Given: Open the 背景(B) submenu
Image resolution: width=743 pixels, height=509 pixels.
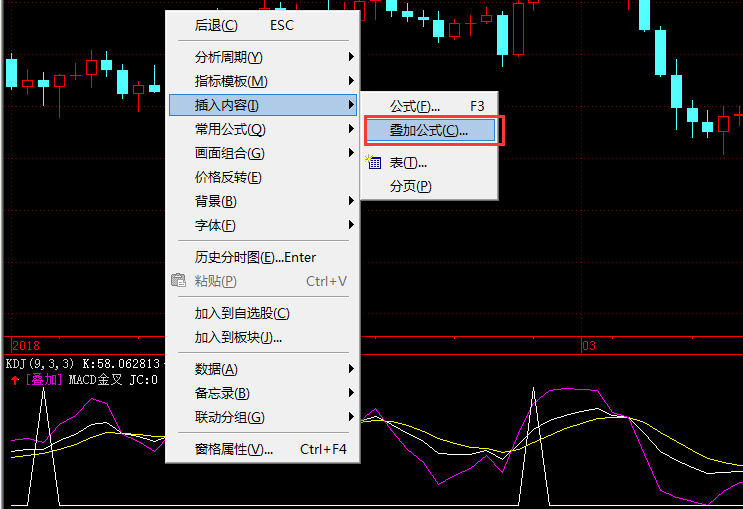Looking at the screenshot, I should pyautogui.click(x=263, y=201).
